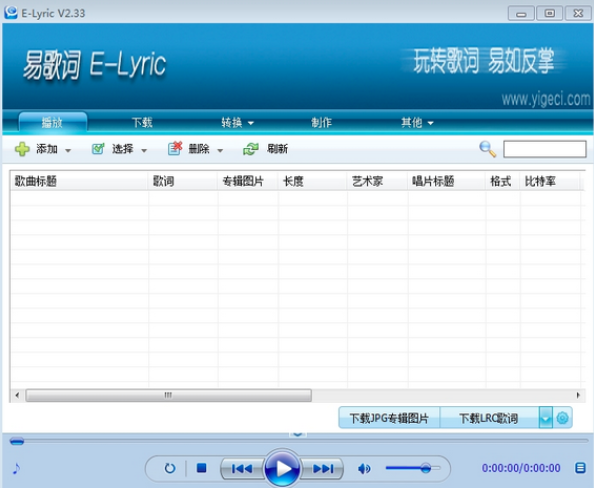Expand the 删除 dropdown arrow
594x488 pixels.
click(x=220, y=150)
